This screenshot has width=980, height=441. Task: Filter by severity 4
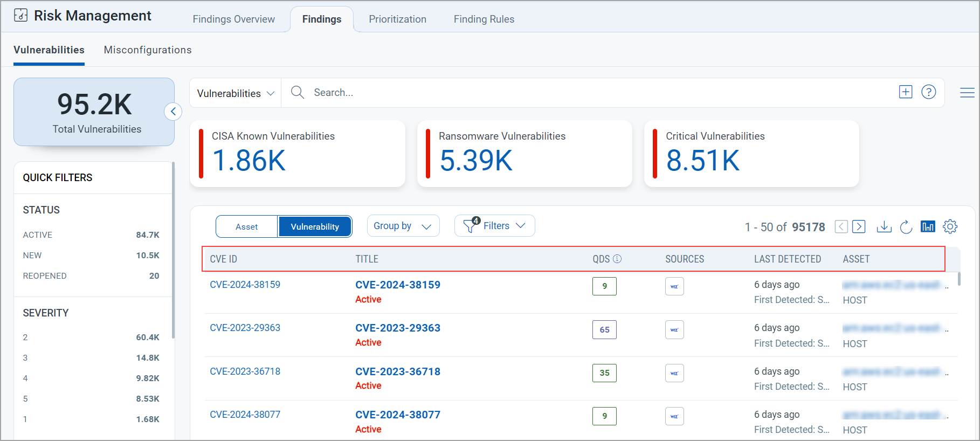pyautogui.click(x=91, y=378)
